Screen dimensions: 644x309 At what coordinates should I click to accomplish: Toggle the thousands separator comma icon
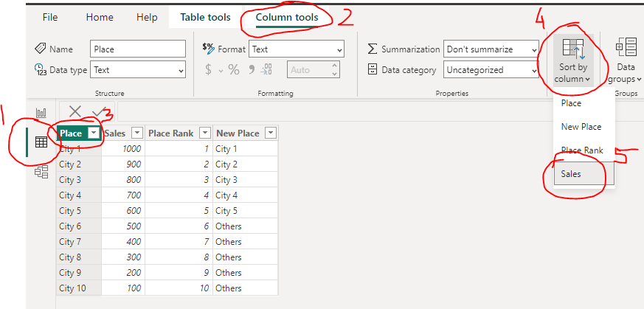click(252, 70)
